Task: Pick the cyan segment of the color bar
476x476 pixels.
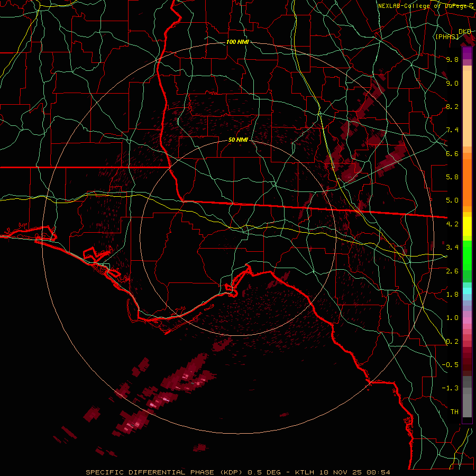Action: tap(467, 291)
